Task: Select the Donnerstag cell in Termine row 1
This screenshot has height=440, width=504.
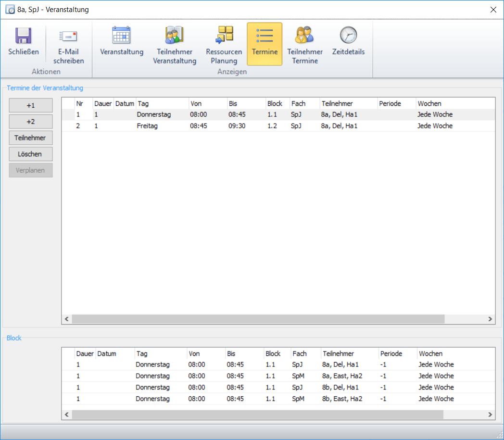Action: (153, 114)
